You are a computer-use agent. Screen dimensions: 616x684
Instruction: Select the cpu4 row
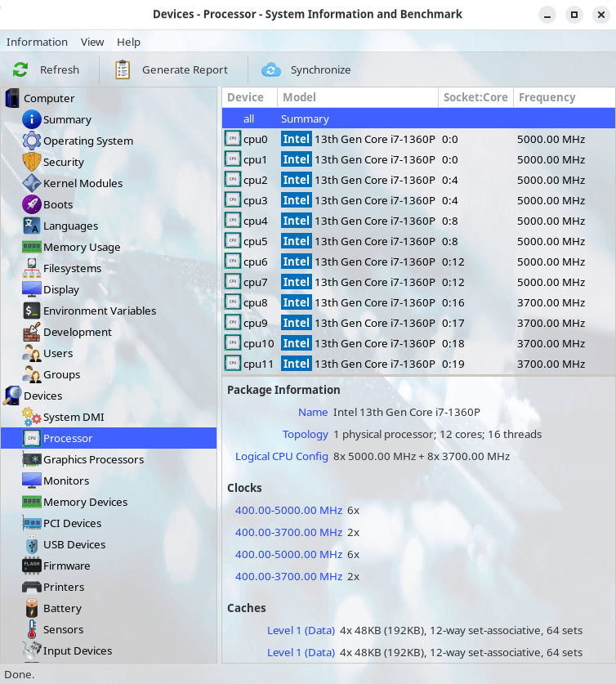(x=418, y=221)
